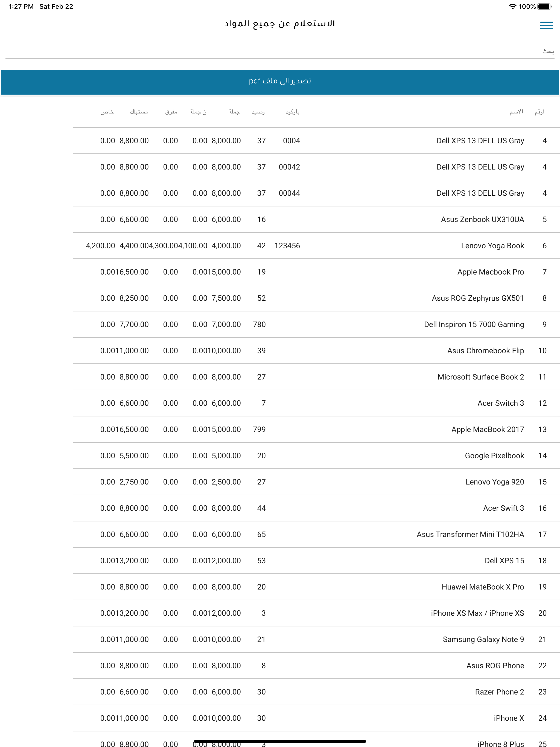Select item number 10 cell
This screenshot has height=747, width=560.
(542, 351)
